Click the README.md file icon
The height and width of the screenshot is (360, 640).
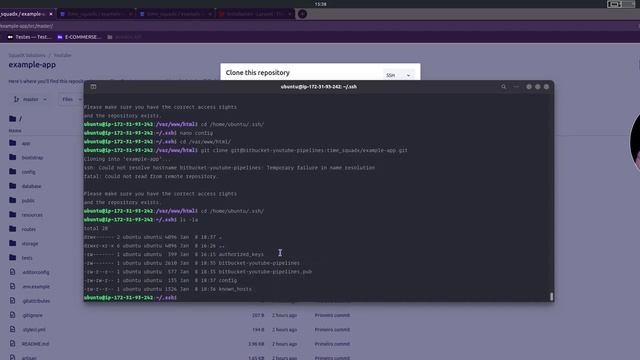tap(13, 343)
